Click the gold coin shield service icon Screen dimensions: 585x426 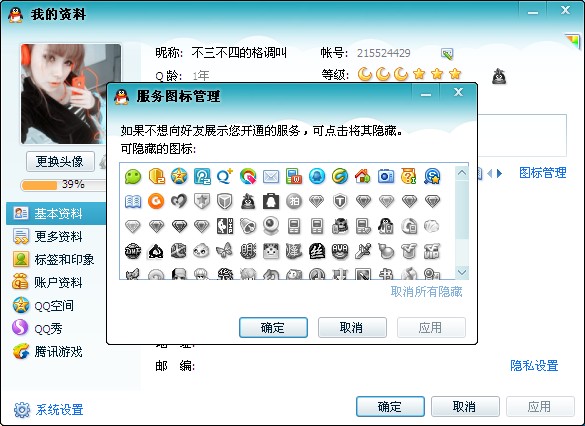point(156,176)
